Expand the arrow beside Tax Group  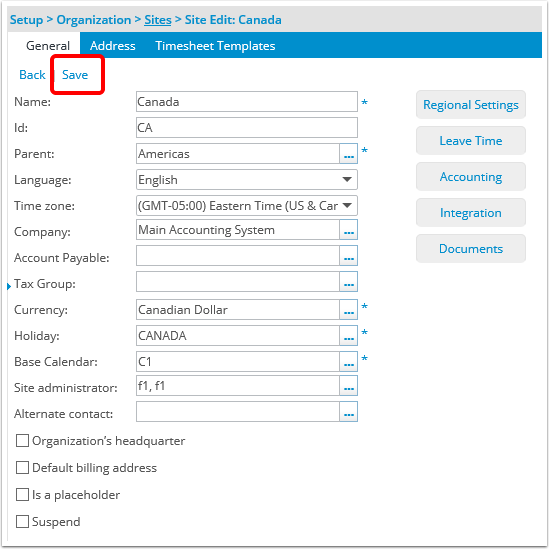[9, 286]
